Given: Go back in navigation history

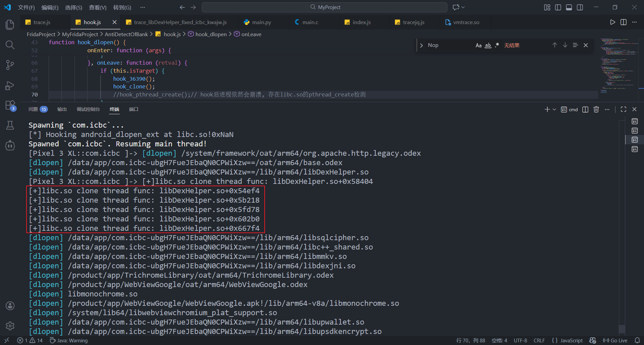Looking at the screenshot, I should click(182, 7).
